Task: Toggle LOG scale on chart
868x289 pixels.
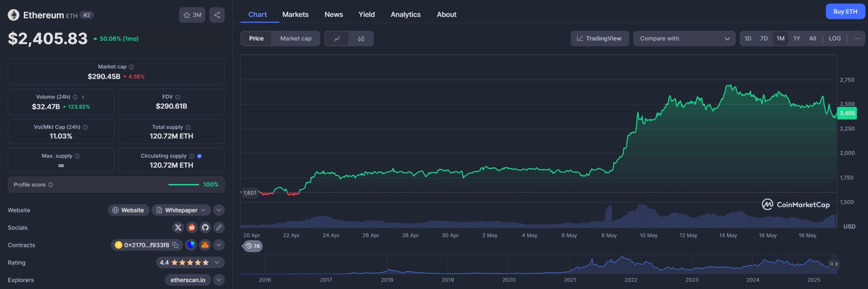Action: tap(835, 39)
